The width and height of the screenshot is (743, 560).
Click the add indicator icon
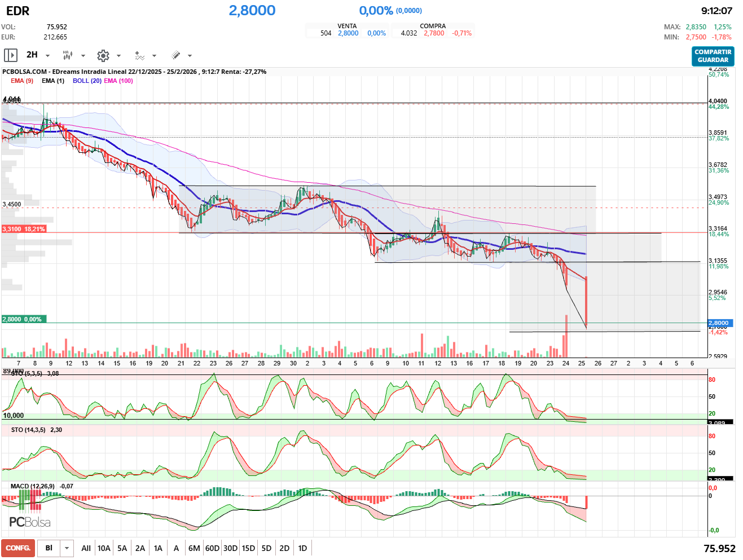point(139,55)
